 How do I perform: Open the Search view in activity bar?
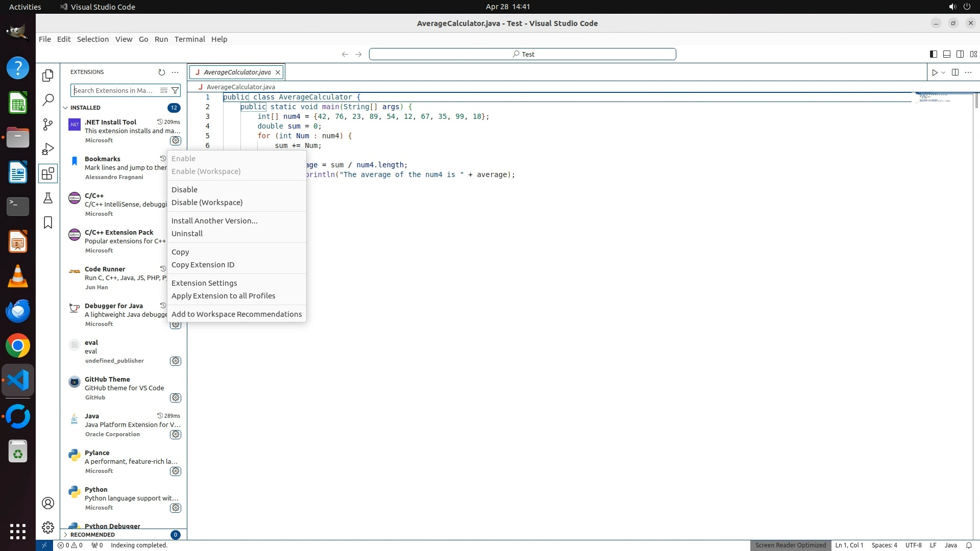[x=48, y=100]
